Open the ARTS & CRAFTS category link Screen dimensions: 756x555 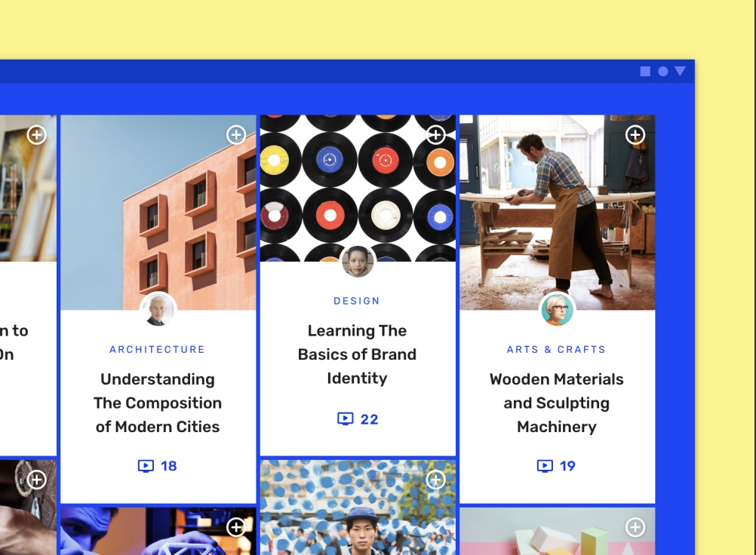[556, 349]
